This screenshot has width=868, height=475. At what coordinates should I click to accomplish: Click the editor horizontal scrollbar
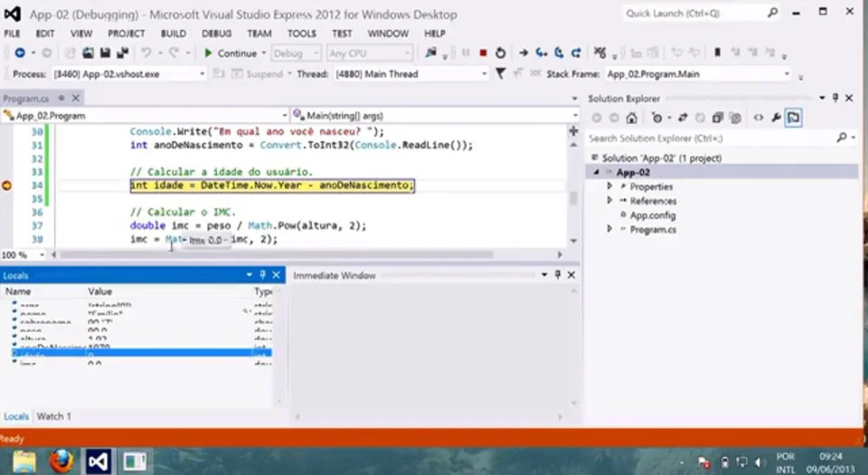pyautogui.click(x=277, y=254)
